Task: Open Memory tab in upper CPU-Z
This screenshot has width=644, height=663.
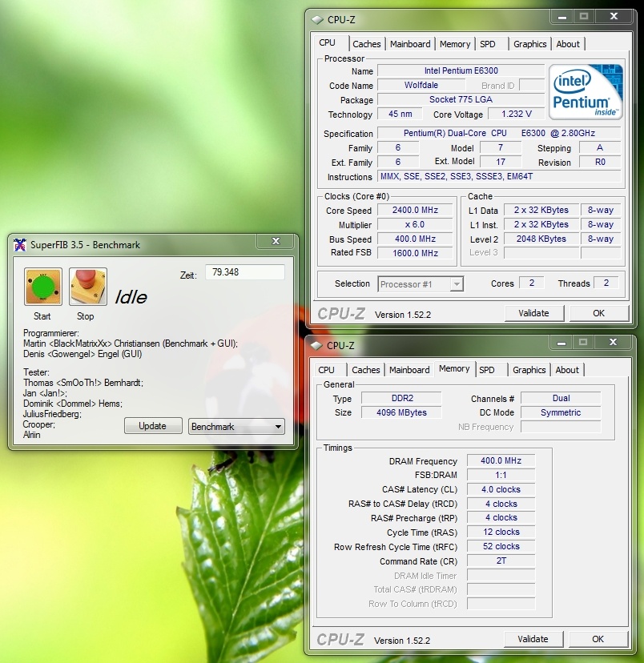Action: (455, 44)
